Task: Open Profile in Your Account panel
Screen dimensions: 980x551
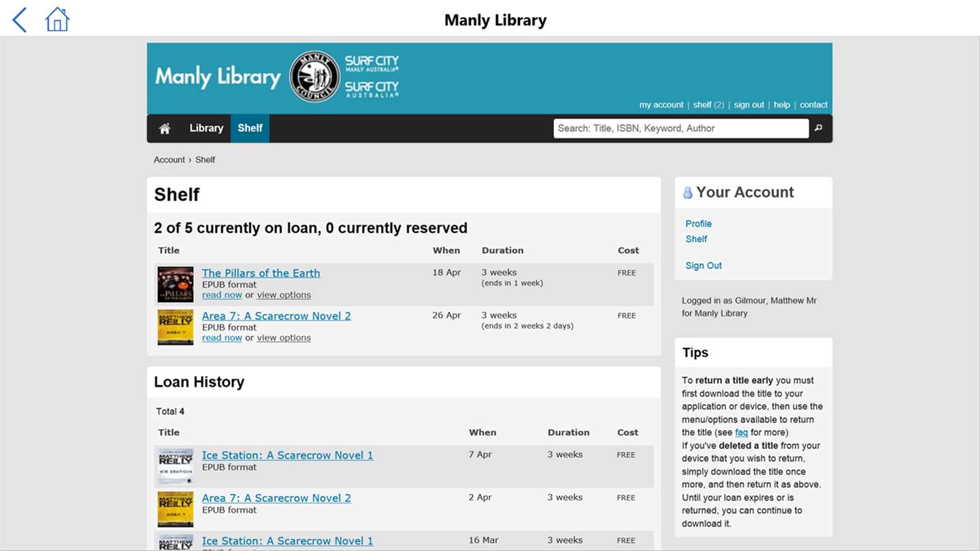Action: pos(698,224)
